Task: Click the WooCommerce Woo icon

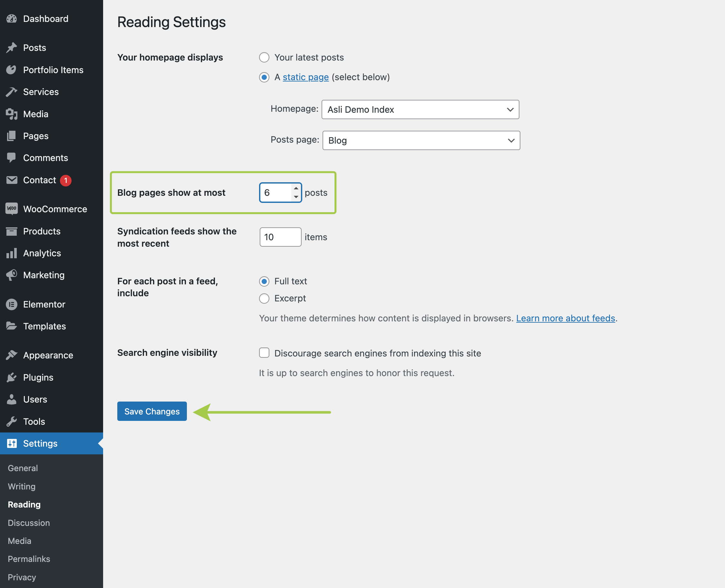Action: pyautogui.click(x=12, y=209)
